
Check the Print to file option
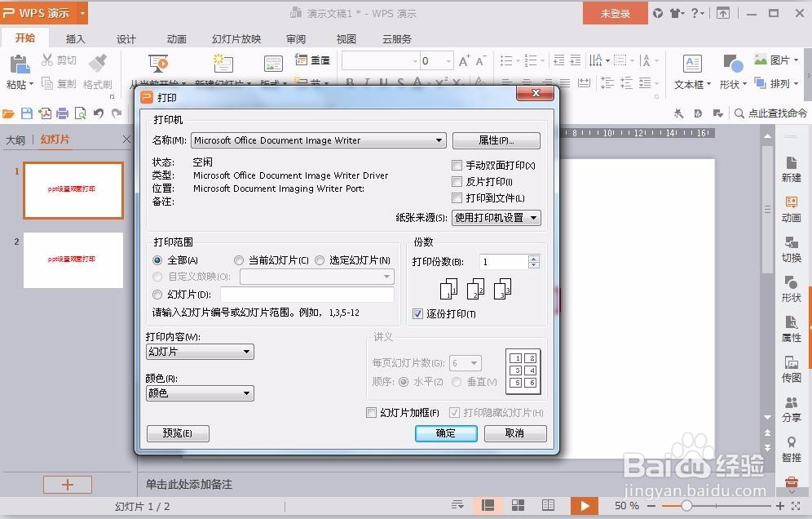pyautogui.click(x=457, y=197)
